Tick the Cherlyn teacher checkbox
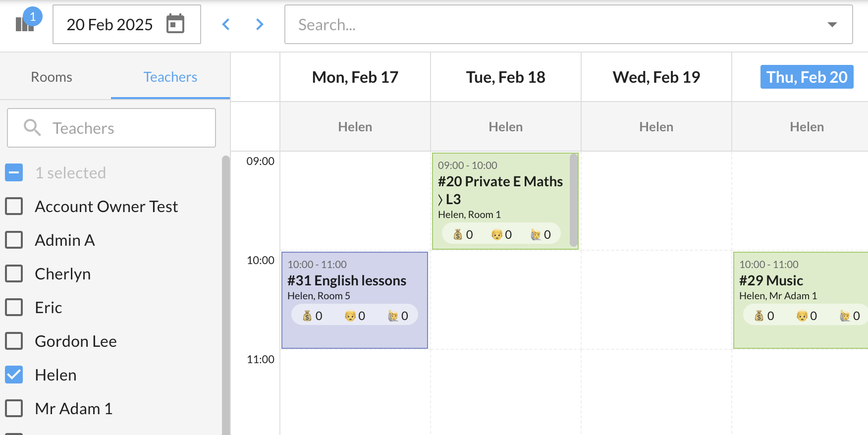 click(14, 274)
